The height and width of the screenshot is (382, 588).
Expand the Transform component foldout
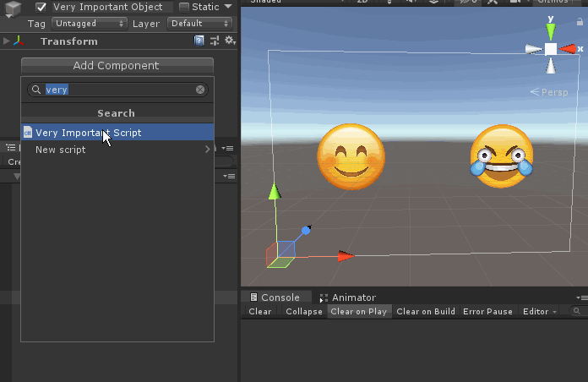6,41
